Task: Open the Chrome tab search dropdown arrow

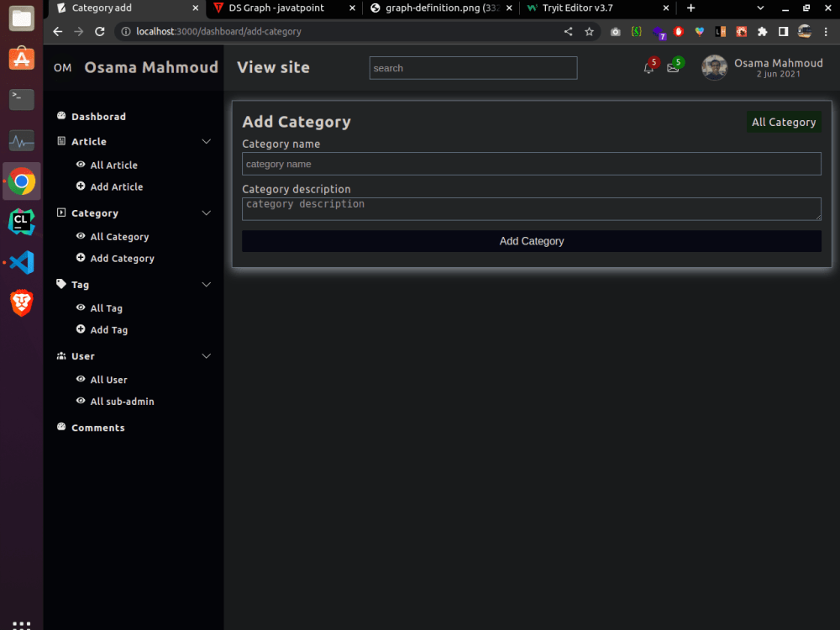Action: pyautogui.click(x=760, y=8)
